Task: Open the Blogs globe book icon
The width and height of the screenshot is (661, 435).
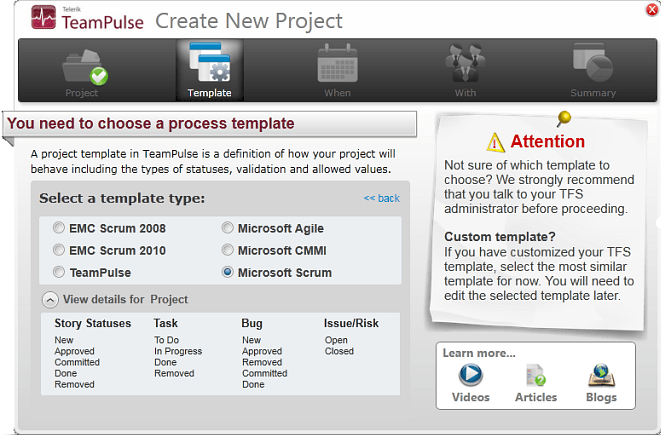Action: [602, 375]
